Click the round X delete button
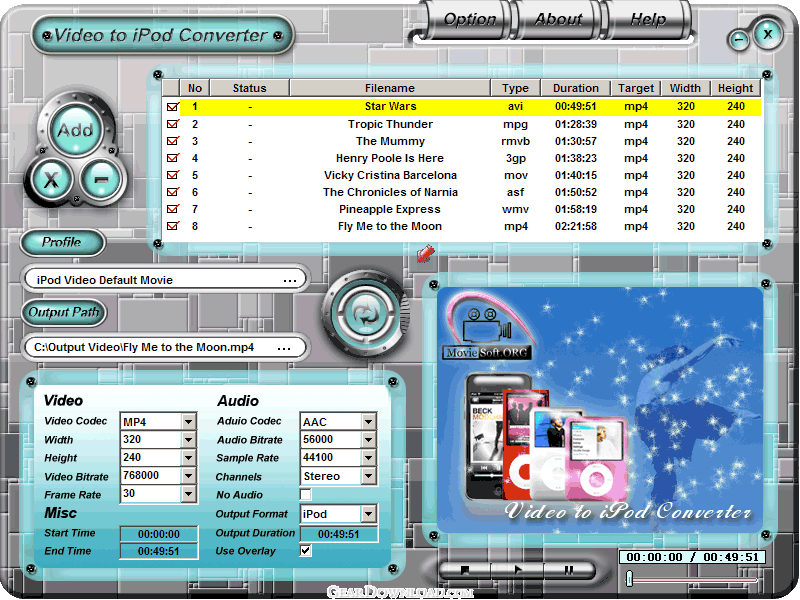The height and width of the screenshot is (600, 800). pos(51,180)
